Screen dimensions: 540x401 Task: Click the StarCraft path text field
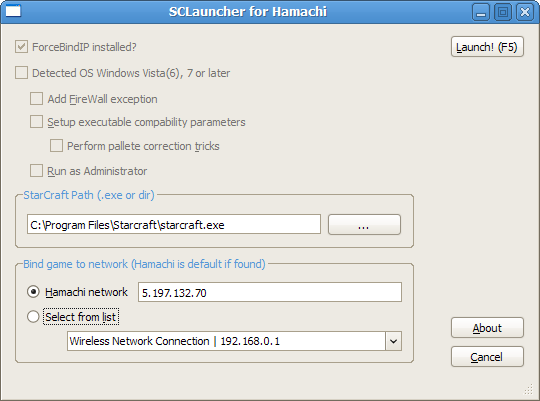pos(174,225)
